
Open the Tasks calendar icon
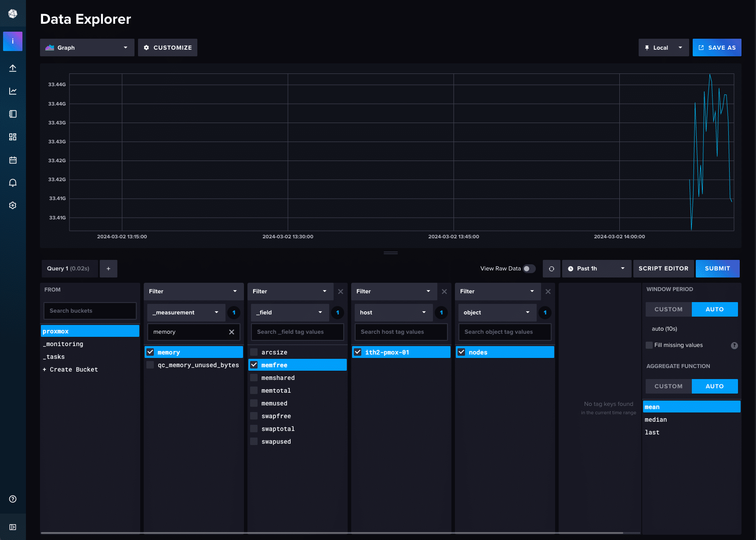click(13, 160)
